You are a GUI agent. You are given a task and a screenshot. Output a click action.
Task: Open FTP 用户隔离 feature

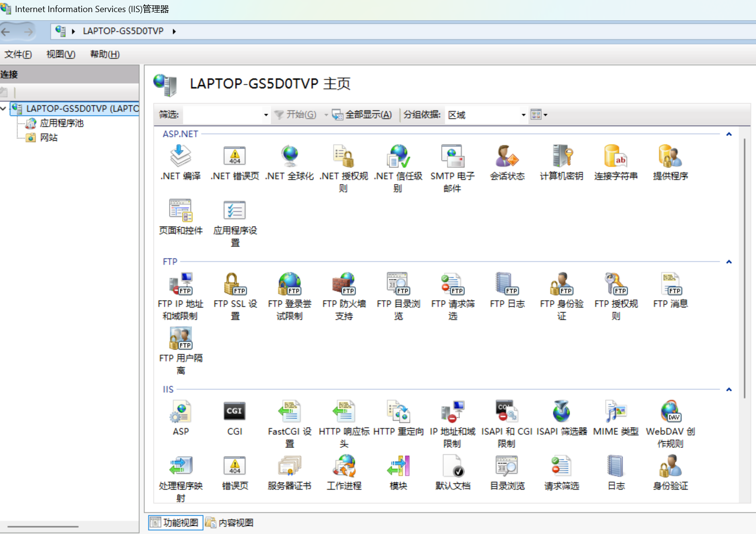point(180,351)
